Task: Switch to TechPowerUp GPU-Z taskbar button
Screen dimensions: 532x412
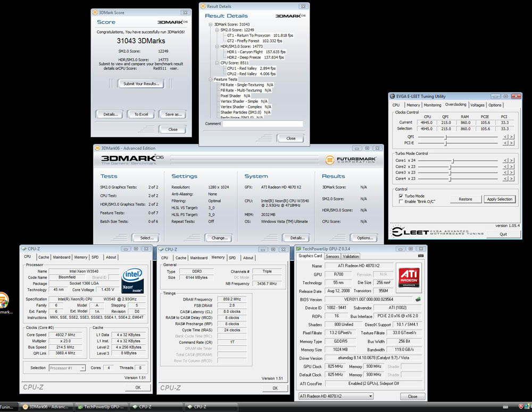Action: 101,407
